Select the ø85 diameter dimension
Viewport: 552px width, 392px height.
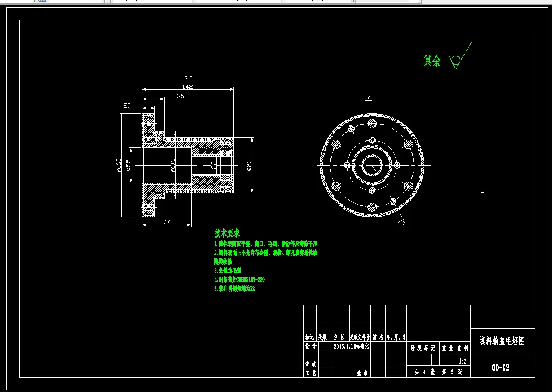pos(249,165)
